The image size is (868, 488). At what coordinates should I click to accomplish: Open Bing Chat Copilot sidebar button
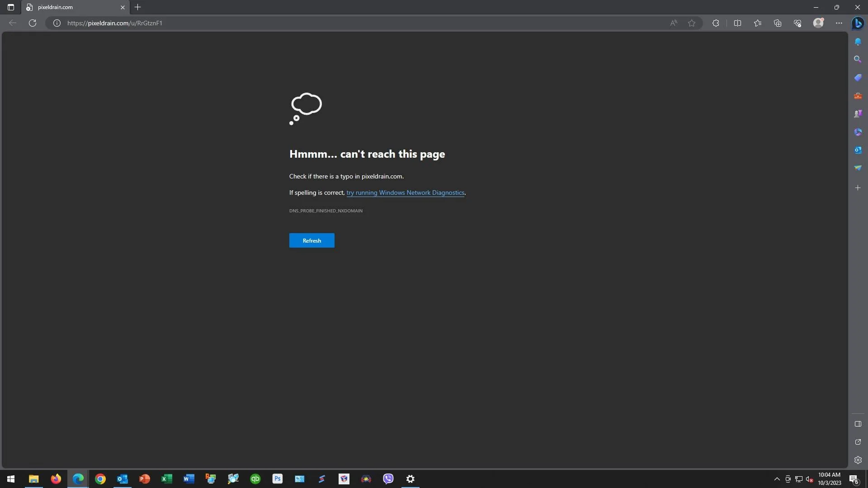click(x=858, y=23)
